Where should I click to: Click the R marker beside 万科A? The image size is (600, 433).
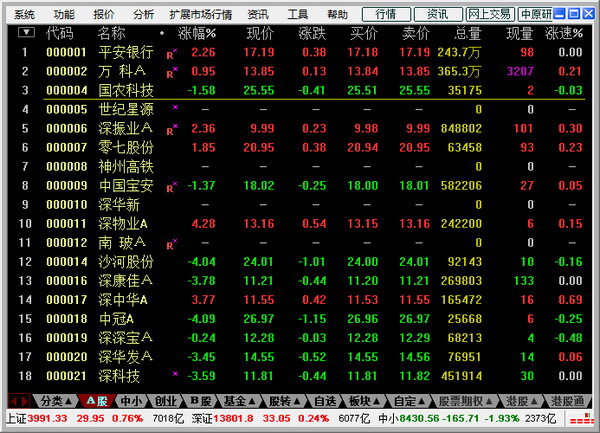click(171, 73)
